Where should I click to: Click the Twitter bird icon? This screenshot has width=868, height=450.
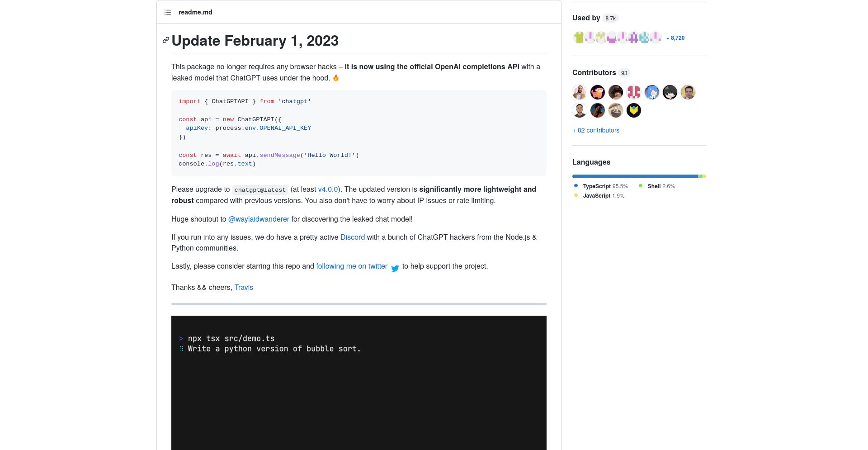(395, 268)
